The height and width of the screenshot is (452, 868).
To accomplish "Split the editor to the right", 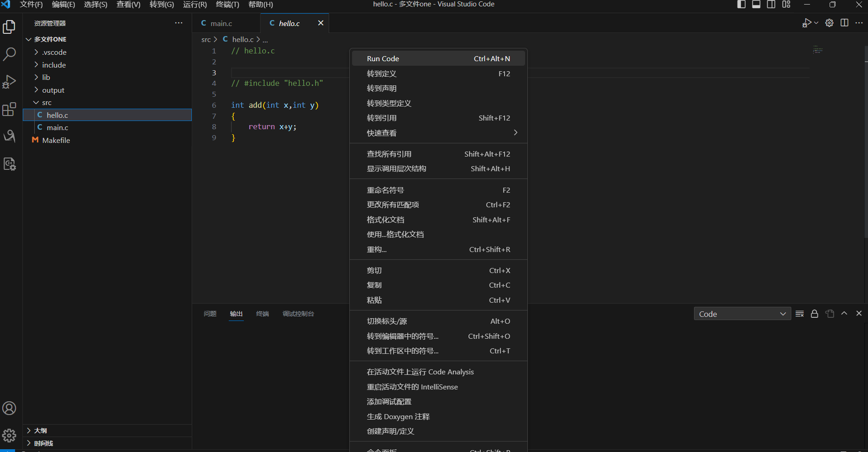I will click(x=844, y=23).
